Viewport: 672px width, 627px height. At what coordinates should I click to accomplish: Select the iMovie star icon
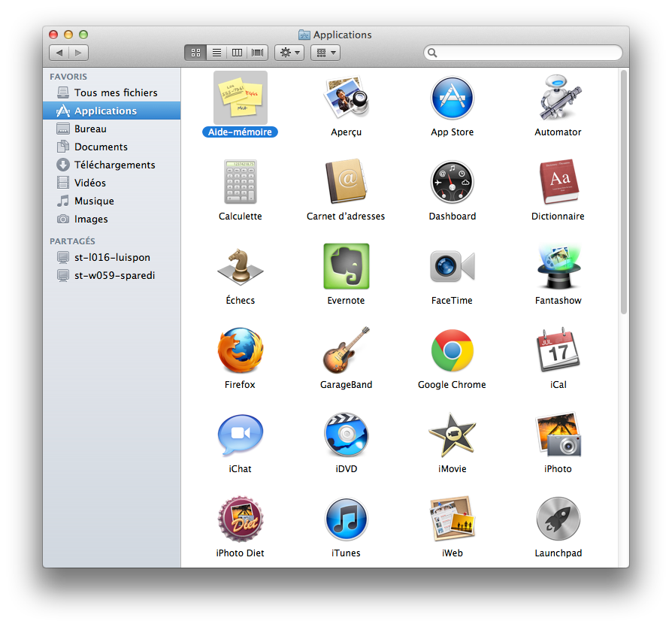pos(452,435)
